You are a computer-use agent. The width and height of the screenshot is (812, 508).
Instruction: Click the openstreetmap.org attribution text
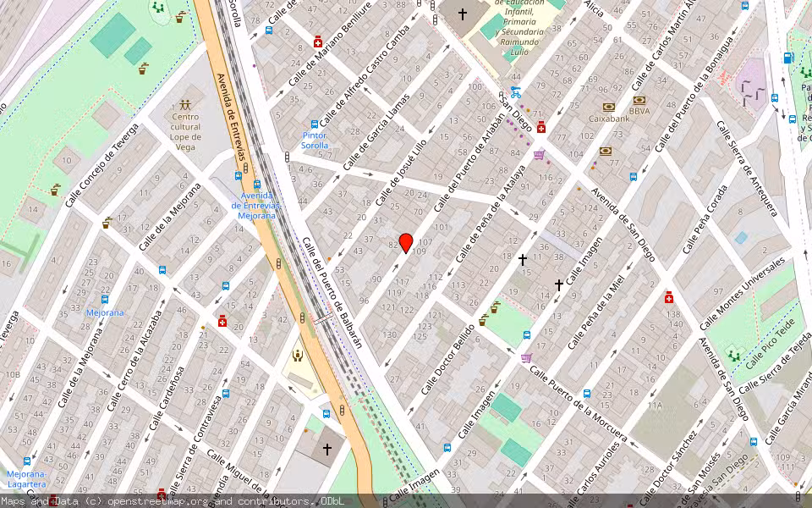(x=158, y=501)
